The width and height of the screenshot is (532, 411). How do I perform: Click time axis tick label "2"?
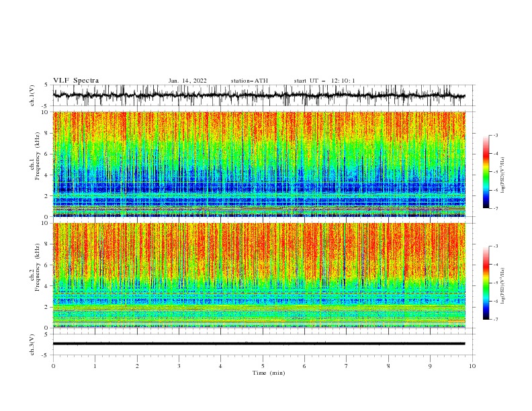(x=137, y=366)
